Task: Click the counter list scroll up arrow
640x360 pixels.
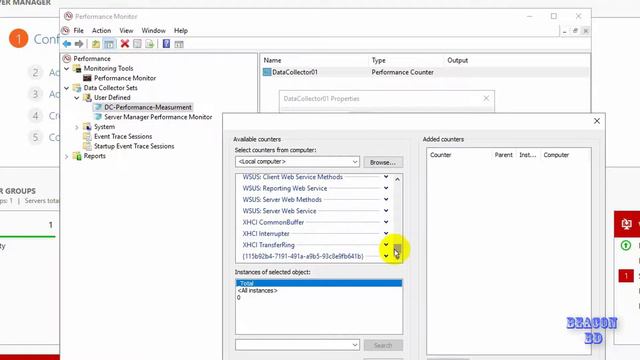Action: (x=397, y=179)
